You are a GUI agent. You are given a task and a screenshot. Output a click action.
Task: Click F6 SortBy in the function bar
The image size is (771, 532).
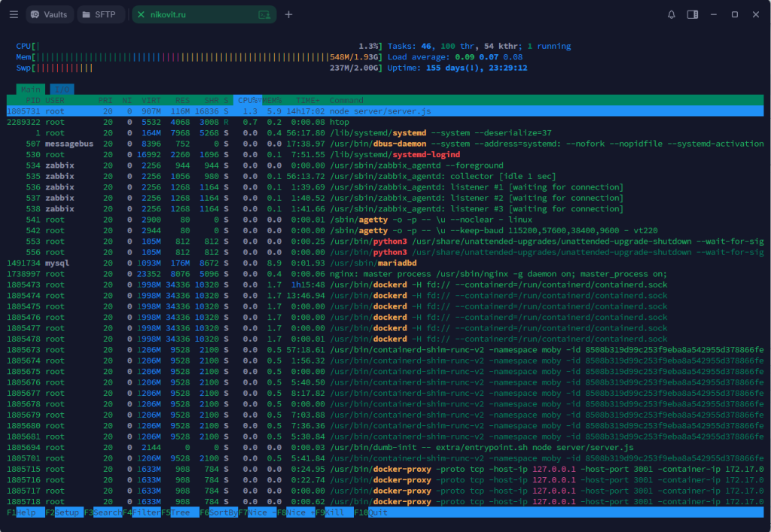click(218, 512)
